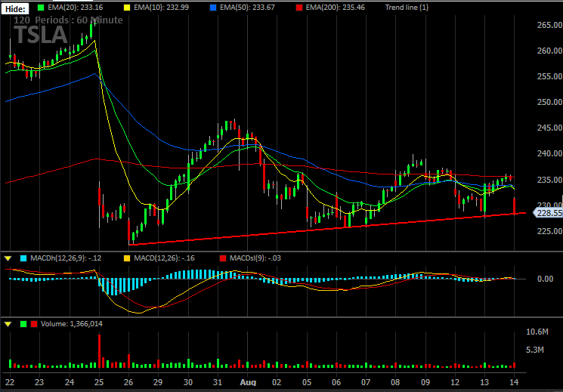The width and height of the screenshot is (563, 392).
Task: Collapse the MACD panel with yellow triangle
Action: (x=8, y=258)
